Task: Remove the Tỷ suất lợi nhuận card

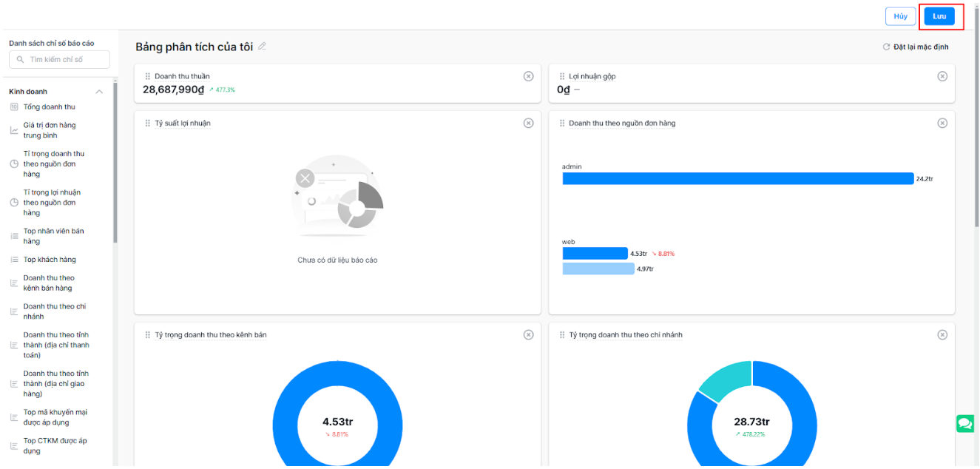Action: [x=528, y=124]
